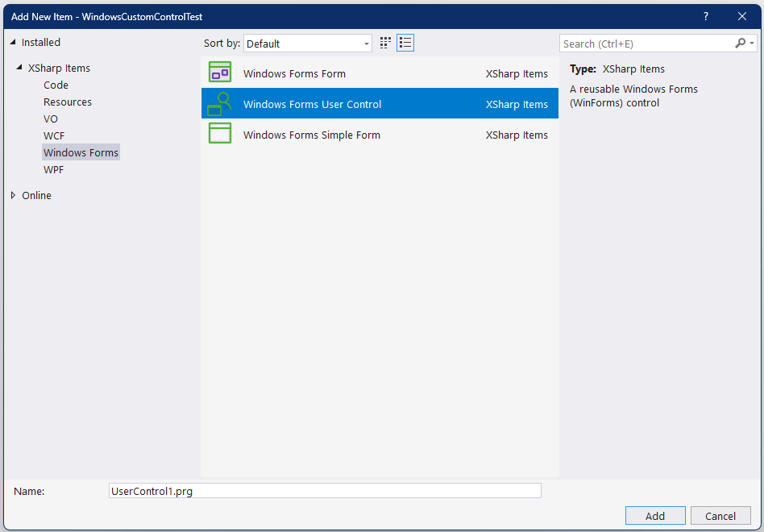Screen dimensions: 764x532
Task: Switch to medium icons list view
Action: click(405, 44)
